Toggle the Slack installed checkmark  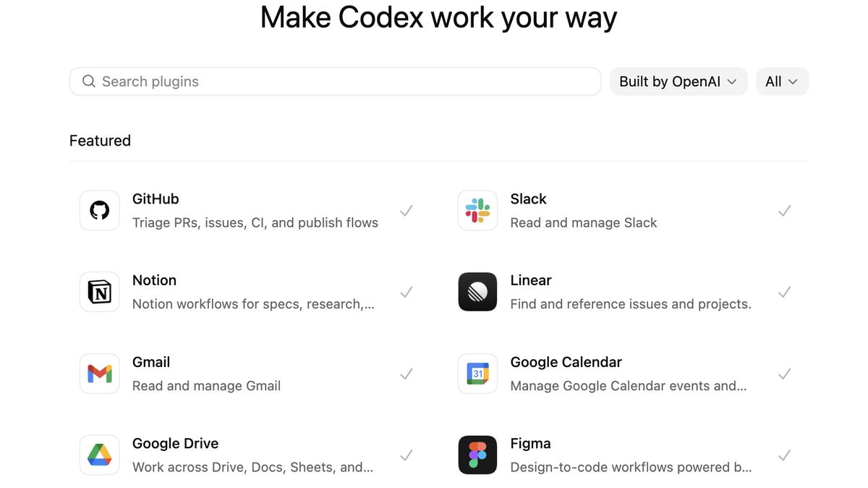click(x=784, y=211)
